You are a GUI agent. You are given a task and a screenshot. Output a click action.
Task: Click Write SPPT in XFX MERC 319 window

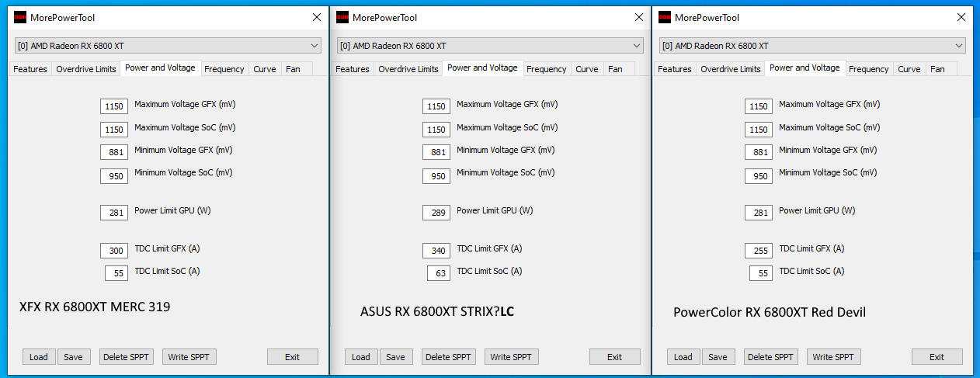[189, 357]
